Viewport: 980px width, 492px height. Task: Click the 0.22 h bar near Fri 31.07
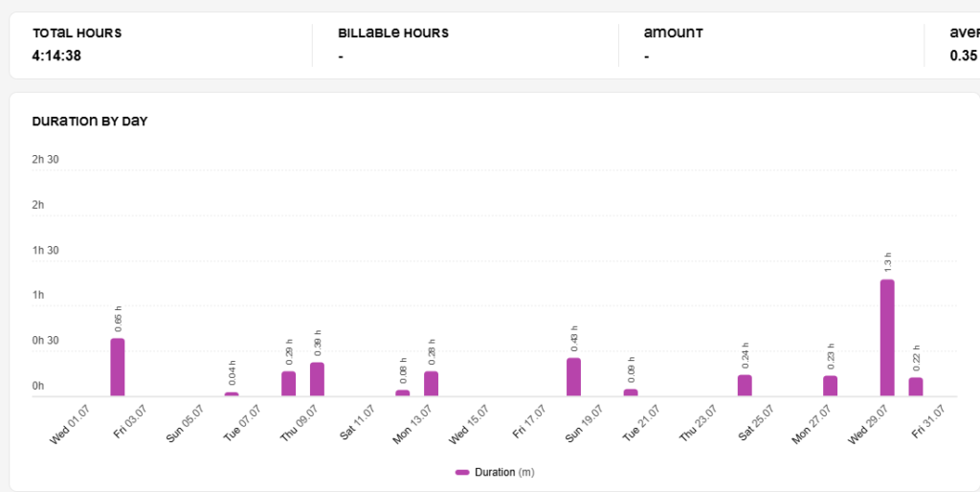pyautogui.click(x=916, y=387)
